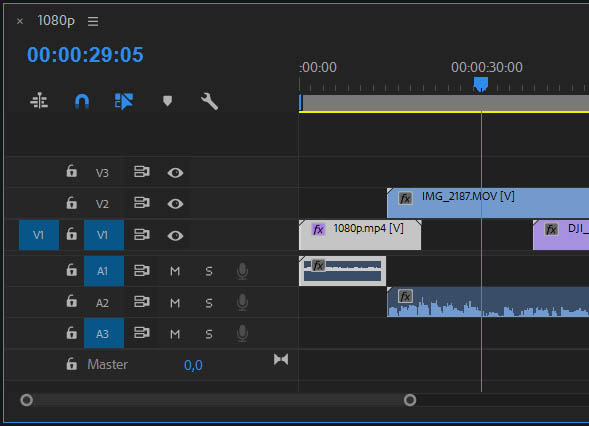Toggle sync lock for V2
The image size is (589, 426).
coord(142,203)
